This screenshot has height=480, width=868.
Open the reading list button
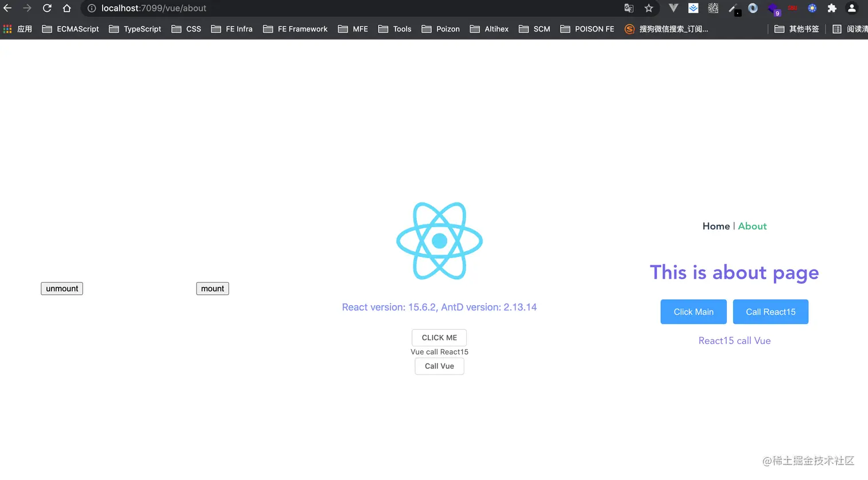point(850,29)
